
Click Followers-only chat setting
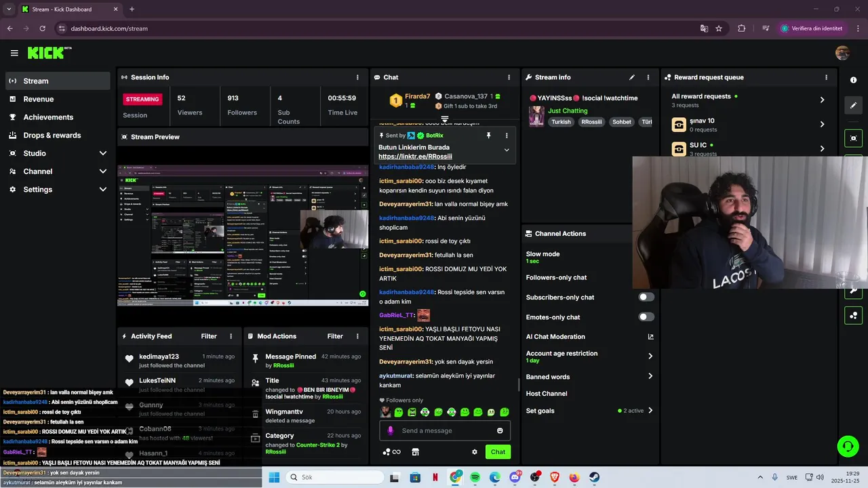pos(556,277)
